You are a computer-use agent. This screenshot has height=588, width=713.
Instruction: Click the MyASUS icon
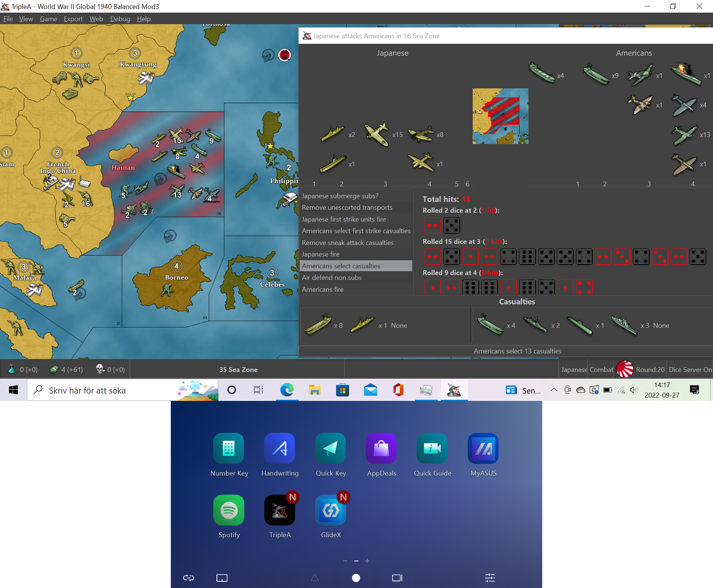(x=483, y=448)
